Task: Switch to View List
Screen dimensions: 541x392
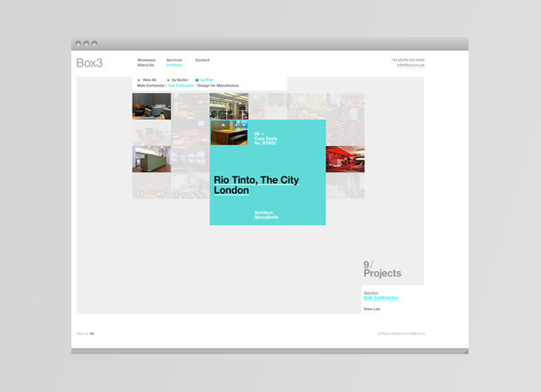Action: [371, 309]
